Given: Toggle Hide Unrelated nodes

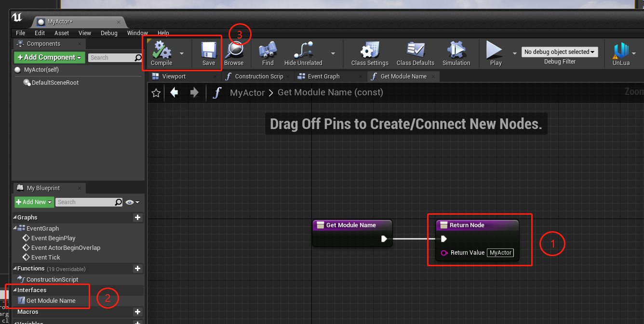Looking at the screenshot, I should [x=303, y=53].
